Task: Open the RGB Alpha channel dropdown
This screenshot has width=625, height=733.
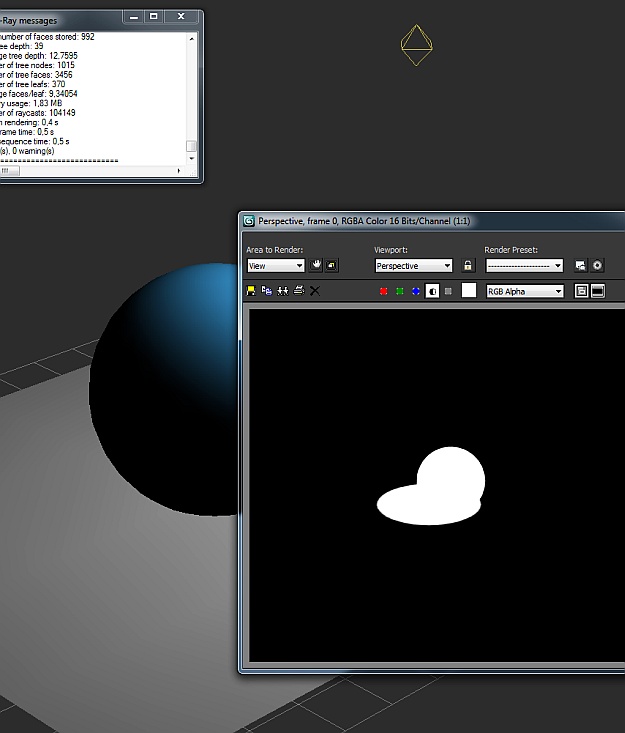Action: pos(524,291)
